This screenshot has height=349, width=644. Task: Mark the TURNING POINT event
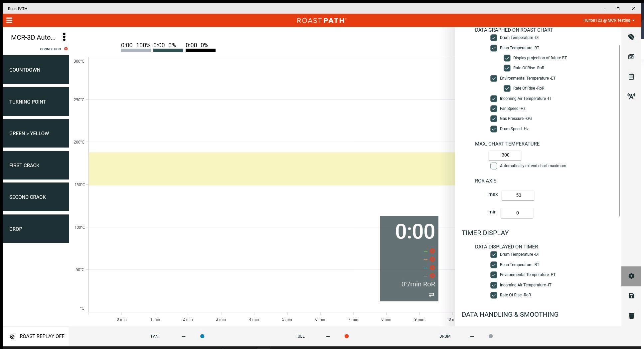36,102
